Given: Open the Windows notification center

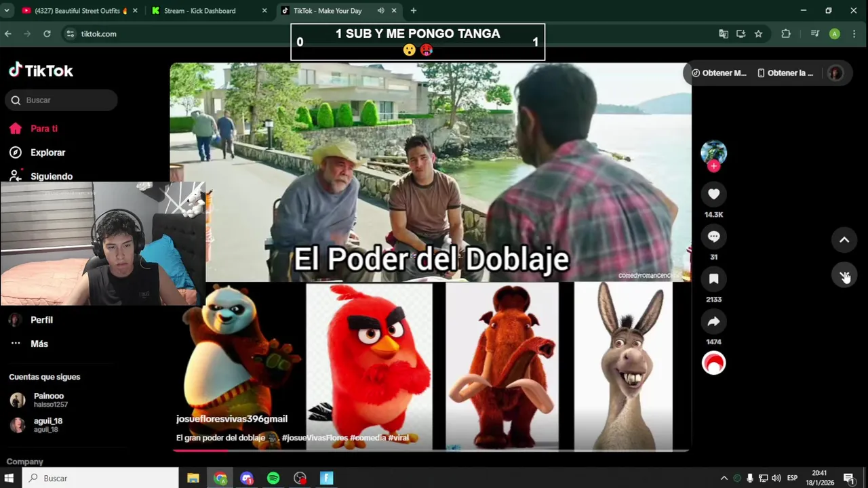Looking at the screenshot, I should pos(848,478).
